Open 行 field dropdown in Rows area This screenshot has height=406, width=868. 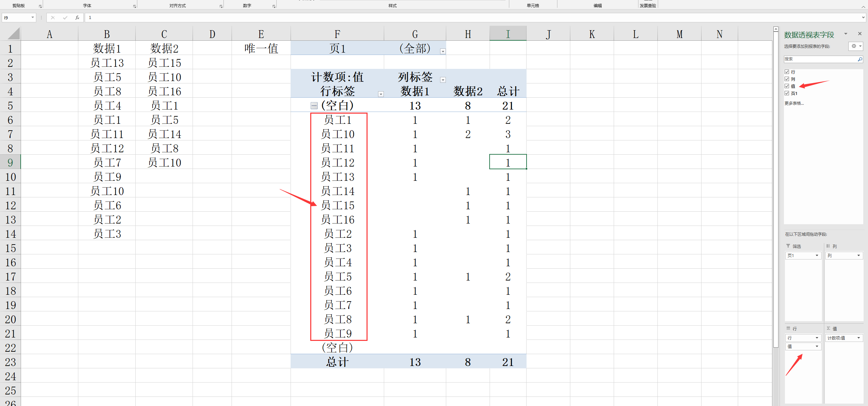pyautogui.click(x=817, y=338)
